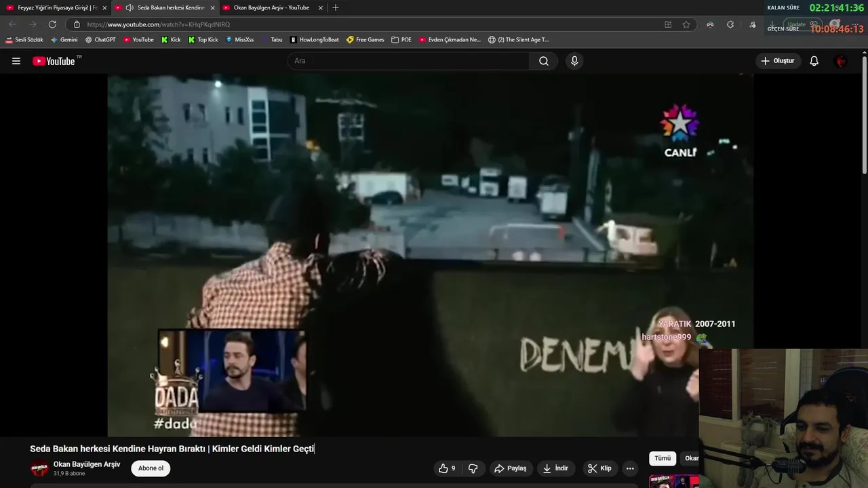Go back with browser back arrow
868x488 pixels.
pyautogui.click(x=12, y=24)
